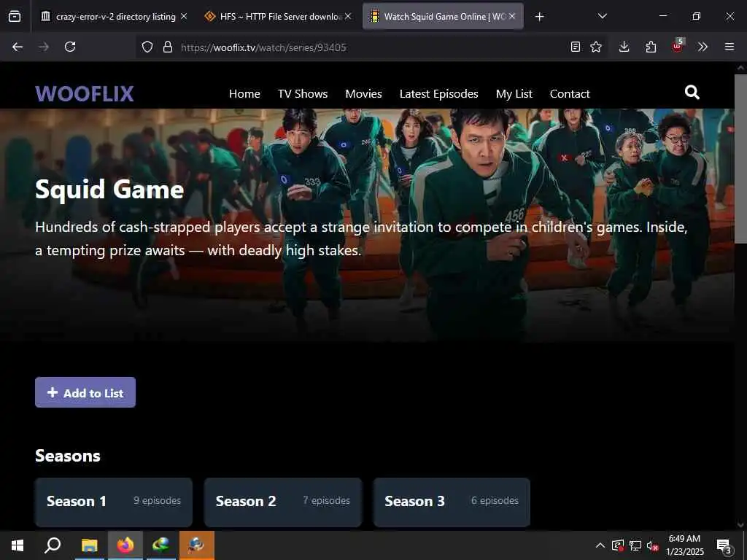
Task: Open the globe app in taskbar
Action: [x=161, y=545]
